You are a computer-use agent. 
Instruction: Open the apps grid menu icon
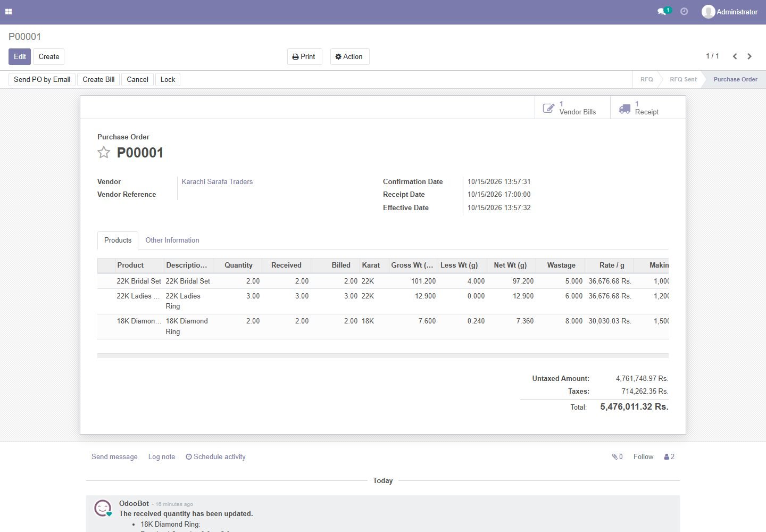[9, 12]
